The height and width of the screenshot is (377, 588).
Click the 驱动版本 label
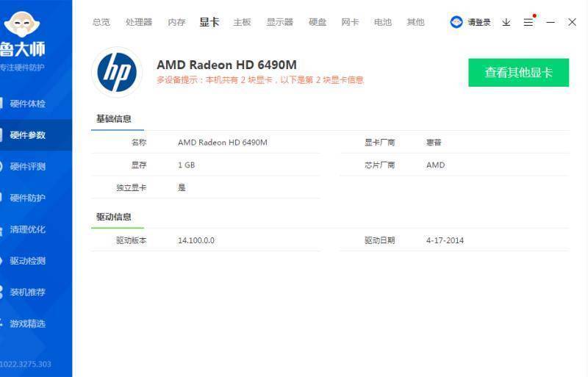(131, 240)
